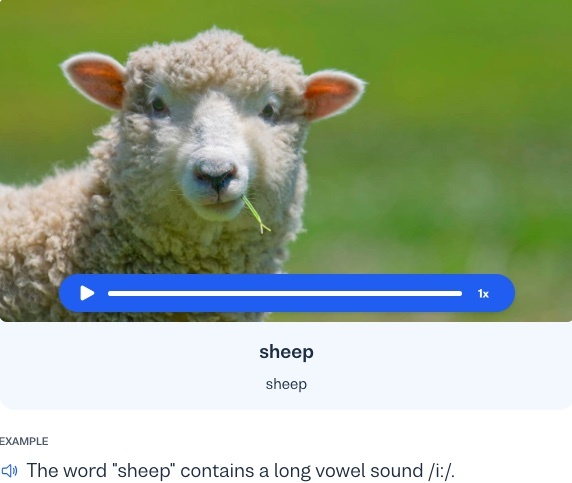Click the EXAMPLE label
Image resolution: width=572 pixels, height=483 pixels.
click(24, 441)
